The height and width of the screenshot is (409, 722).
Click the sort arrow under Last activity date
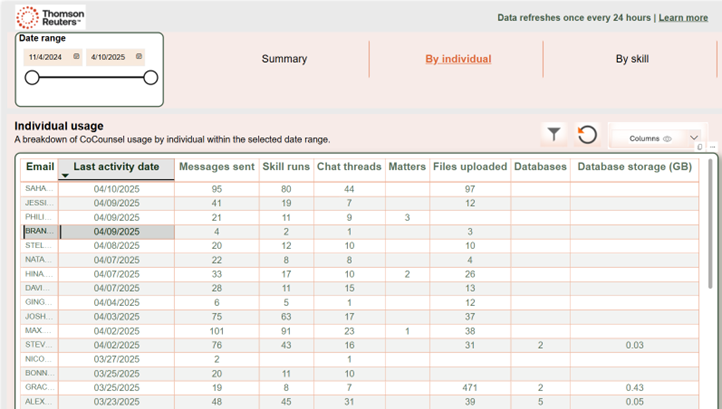[x=66, y=176]
